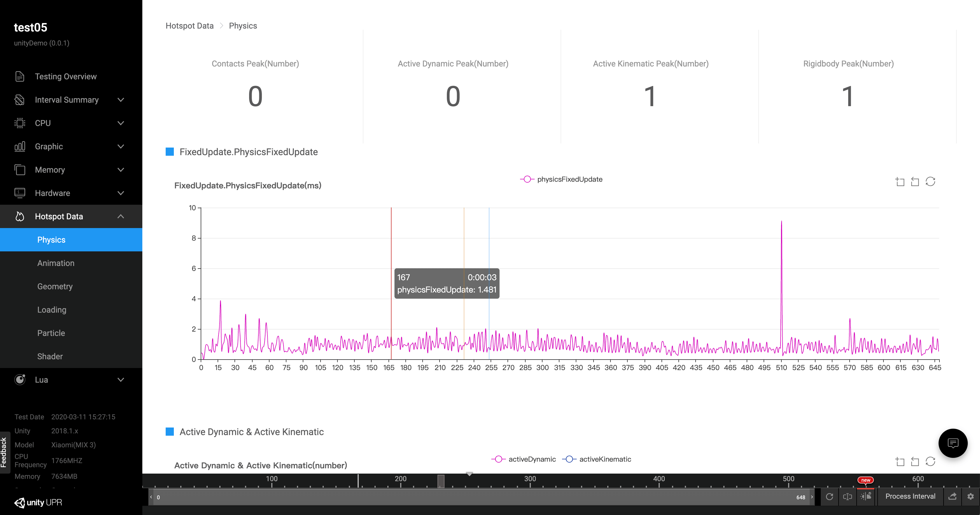This screenshot has width=980, height=515.
Task: Click the split interval icon in bottom bar
Action: [847, 497]
